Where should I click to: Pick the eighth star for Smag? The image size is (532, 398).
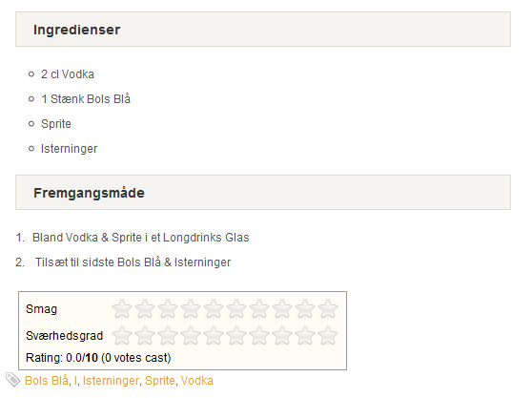coord(282,308)
